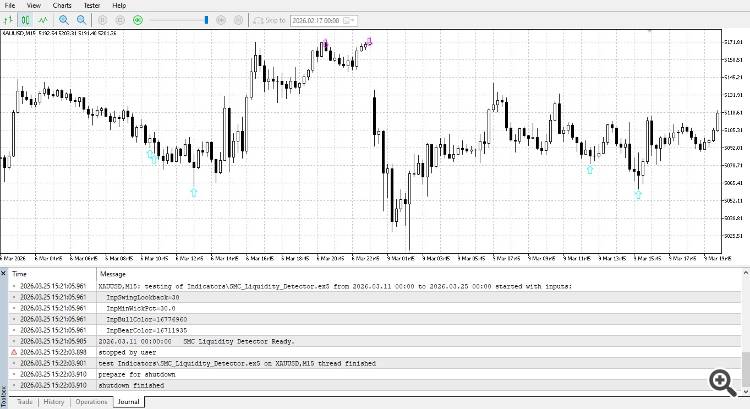750x409 pixels.
Task: Open the File menu
Action: pos(10,5)
